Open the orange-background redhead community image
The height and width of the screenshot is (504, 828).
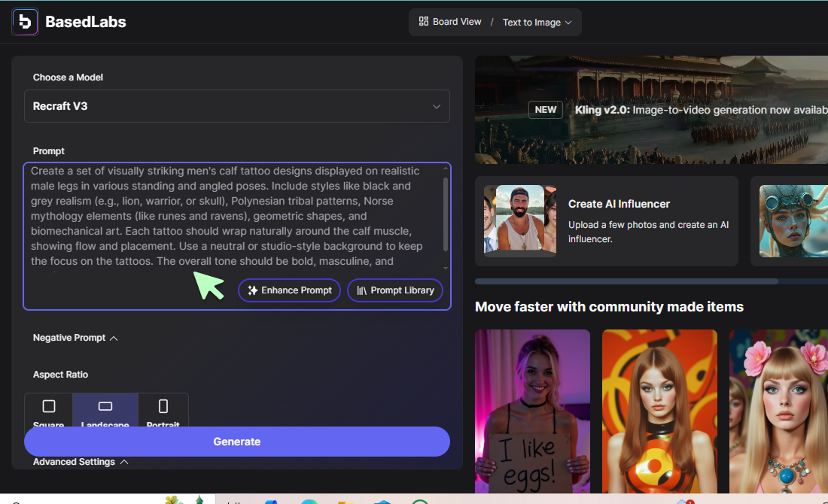659,411
